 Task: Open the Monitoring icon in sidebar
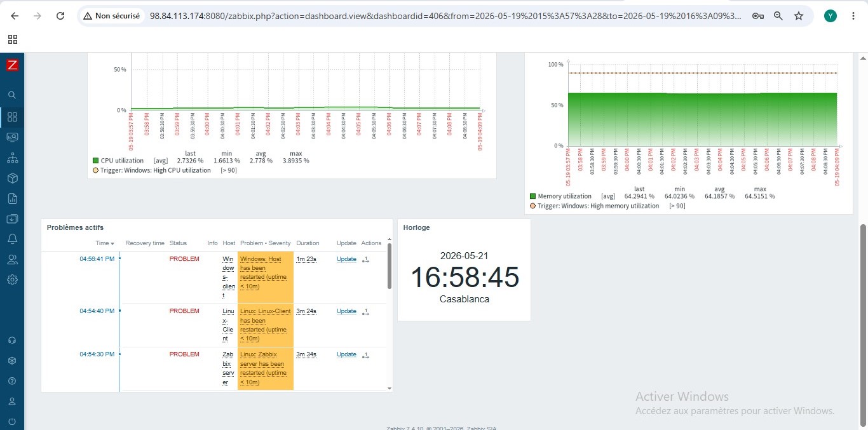tap(12, 137)
